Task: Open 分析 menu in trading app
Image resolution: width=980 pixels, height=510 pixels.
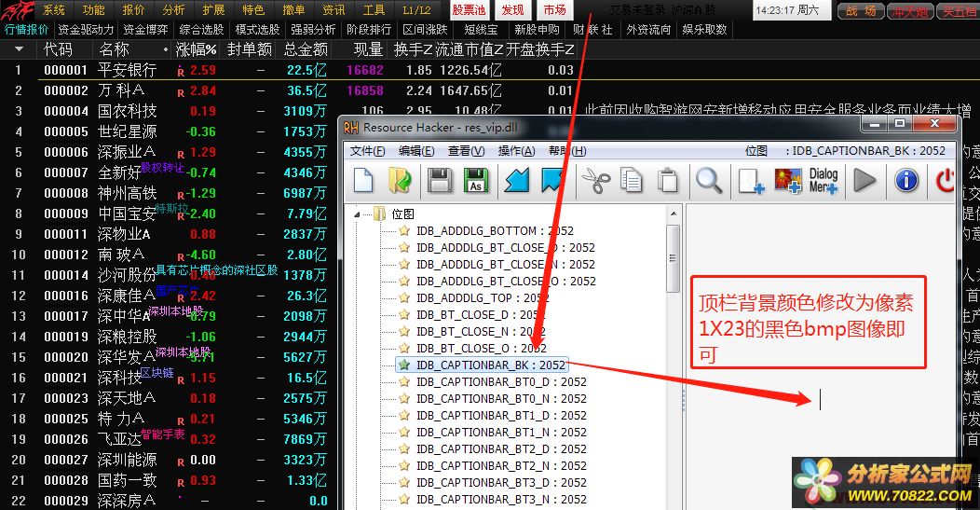Action: pyautogui.click(x=173, y=10)
